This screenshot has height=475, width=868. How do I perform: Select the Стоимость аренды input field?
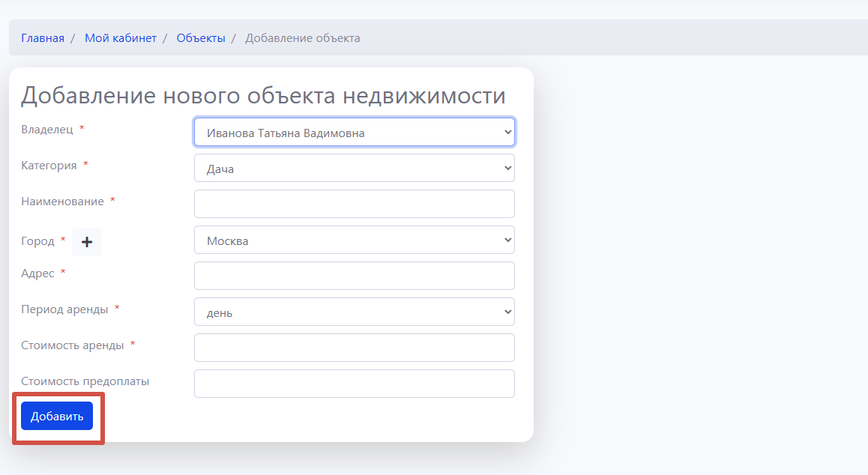click(354, 348)
